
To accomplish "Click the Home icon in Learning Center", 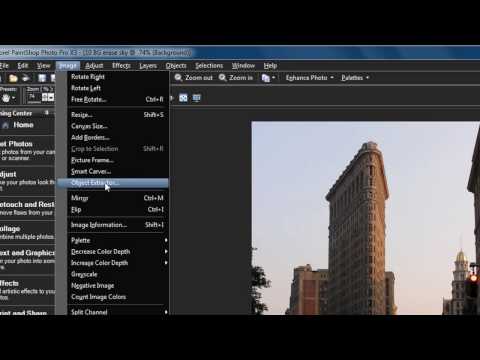I will (x=6, y=125).
